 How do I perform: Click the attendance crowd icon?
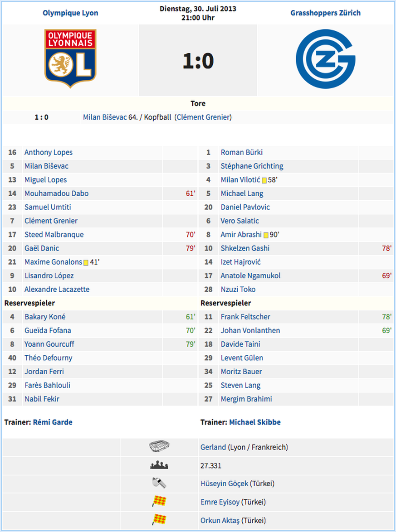159,465
